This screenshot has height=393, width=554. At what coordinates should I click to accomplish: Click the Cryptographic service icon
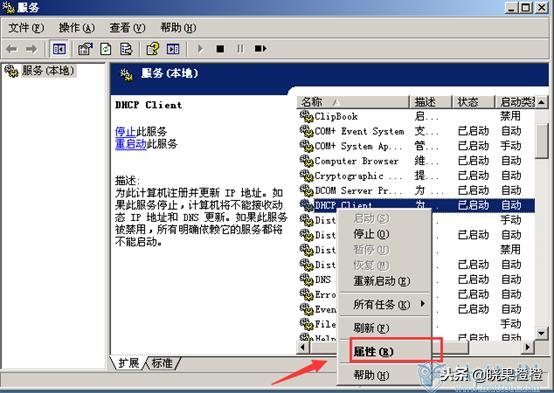click(x=307, y=176)
